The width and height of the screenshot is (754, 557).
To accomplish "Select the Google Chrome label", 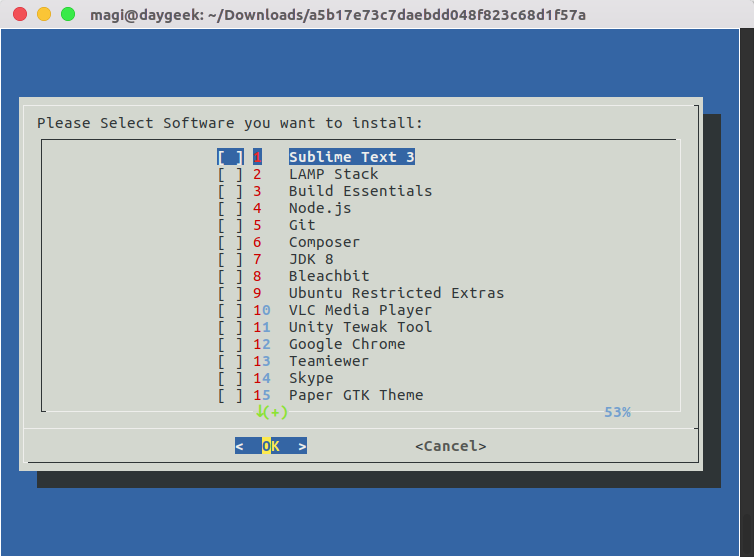I will (x=347, y=344).
